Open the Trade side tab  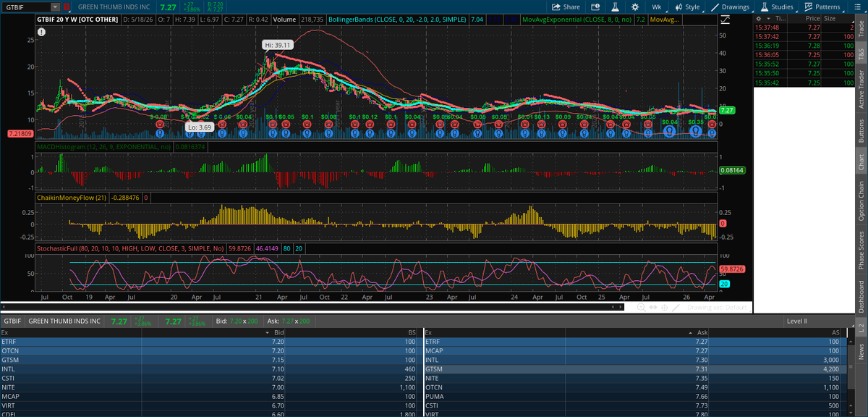tap(861, 28)
